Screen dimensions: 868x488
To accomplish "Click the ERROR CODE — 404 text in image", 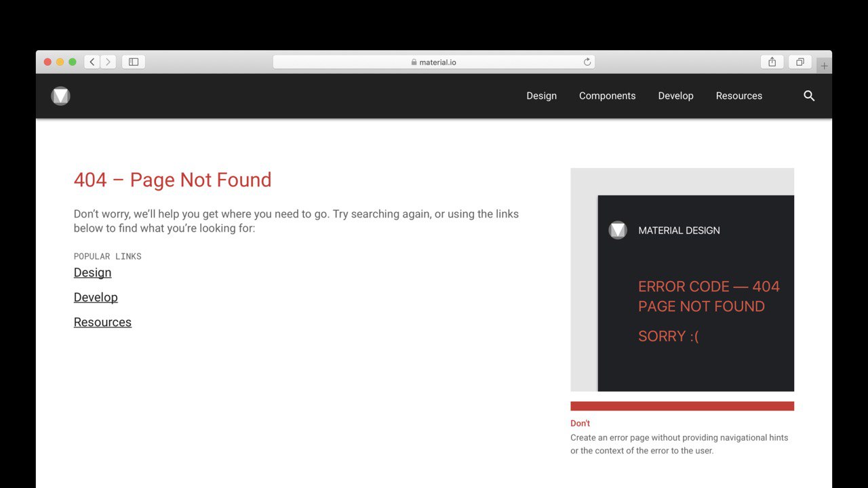I will click(x=709, y=286).
